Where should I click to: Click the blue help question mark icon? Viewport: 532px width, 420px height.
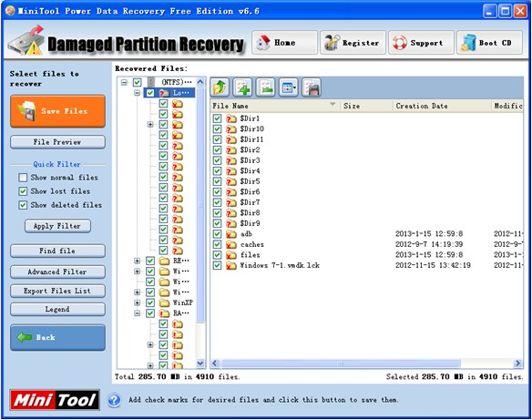[115, 400]
